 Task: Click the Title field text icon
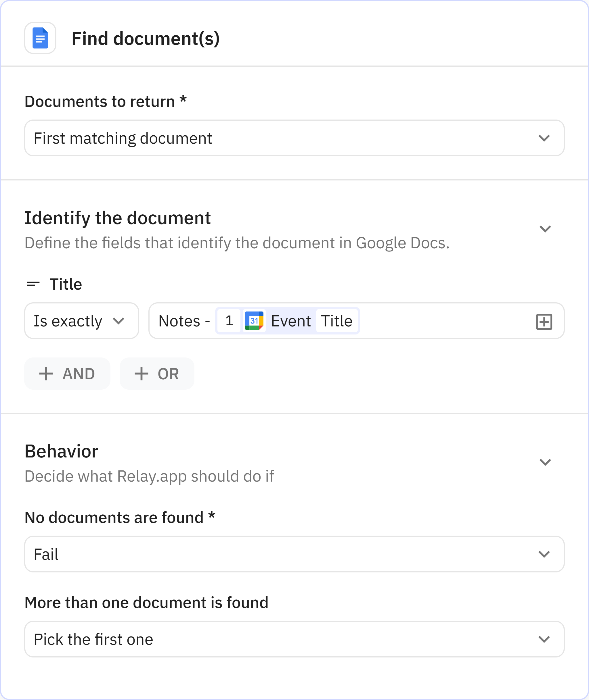click(x=33, y=284)
